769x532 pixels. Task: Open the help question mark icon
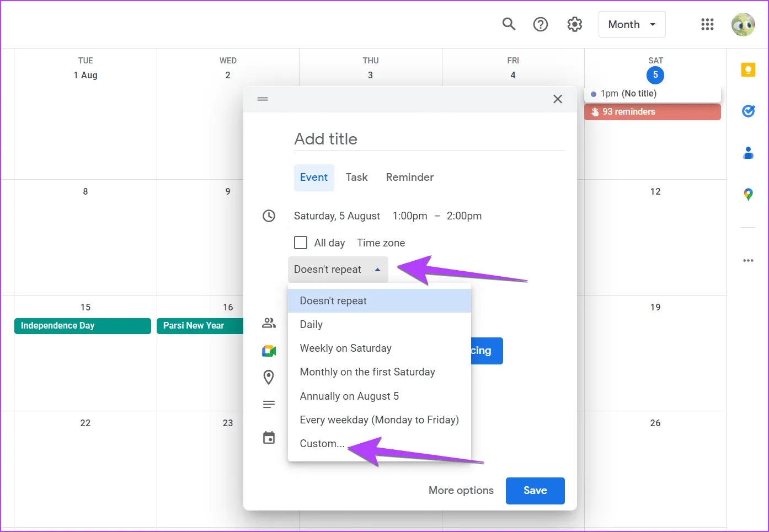click(541, 24)
